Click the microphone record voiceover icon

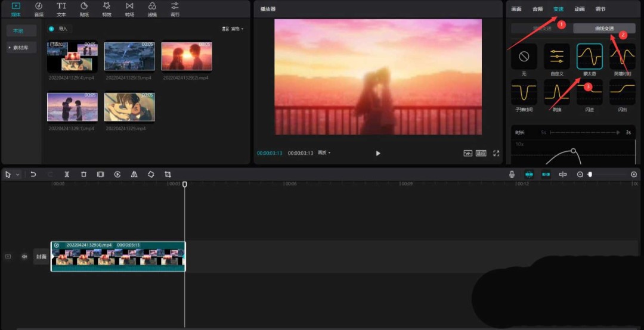coord(512,175)
